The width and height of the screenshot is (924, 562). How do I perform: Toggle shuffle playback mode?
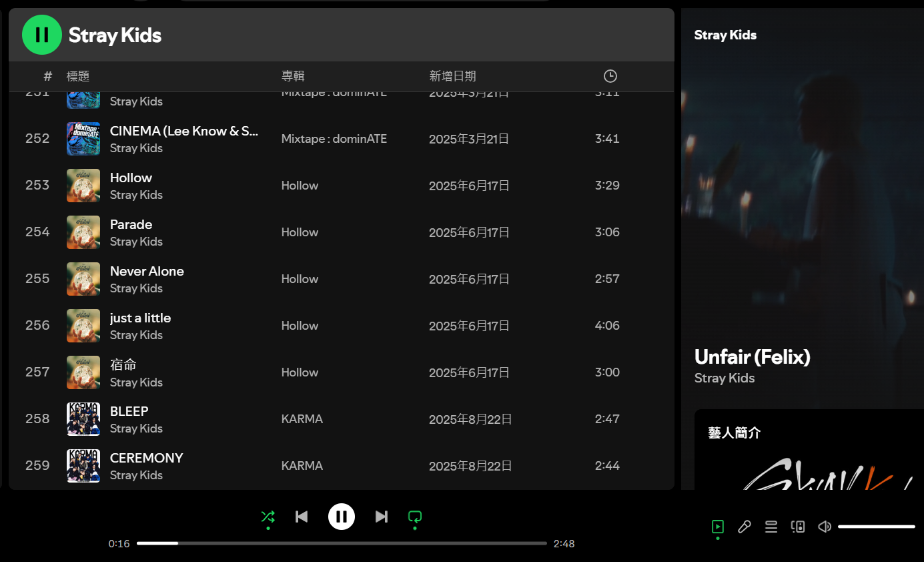268,517
